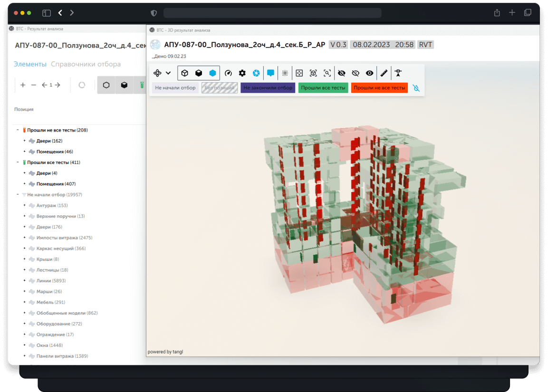Collapse the 'Прошли все тесты (411)' group
This screenshot has height=392, width=548.
click(x=18, y=163)
